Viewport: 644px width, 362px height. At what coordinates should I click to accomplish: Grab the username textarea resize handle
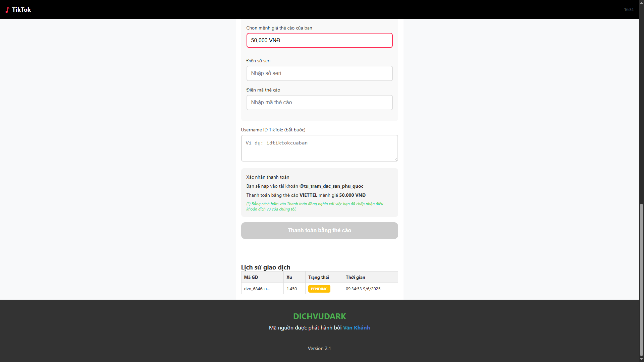(396, 159)
